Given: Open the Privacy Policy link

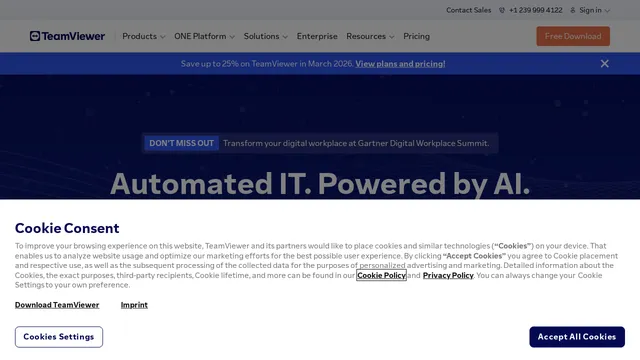Looking at the screenshot, I should point(448,275).
